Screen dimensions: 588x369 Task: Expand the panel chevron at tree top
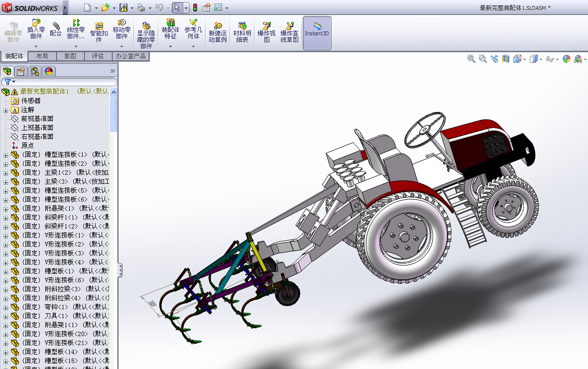[113, 71]
